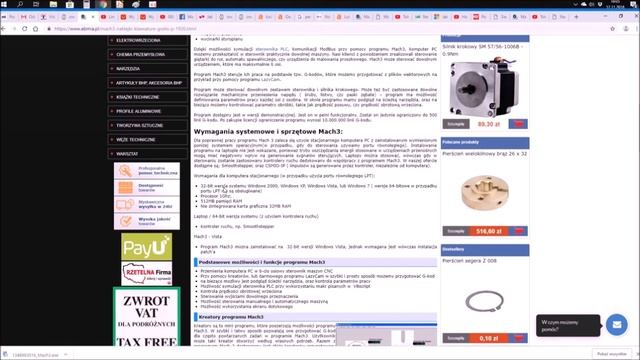This screenshot has height=360, width=640.
Task: View the bronze spline ring product image
Action: point(485,193)
